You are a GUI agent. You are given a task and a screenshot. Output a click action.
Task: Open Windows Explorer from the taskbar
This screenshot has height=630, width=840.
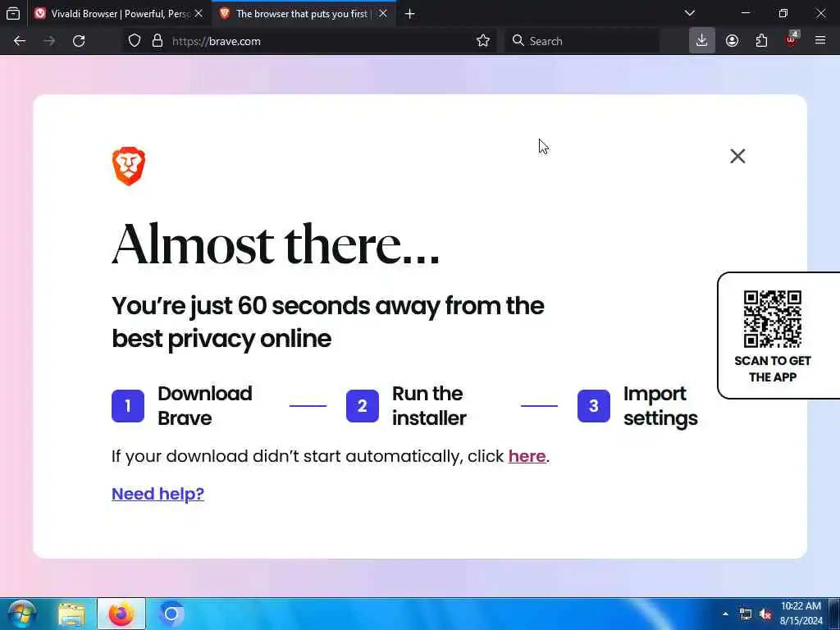click(71, 614)
